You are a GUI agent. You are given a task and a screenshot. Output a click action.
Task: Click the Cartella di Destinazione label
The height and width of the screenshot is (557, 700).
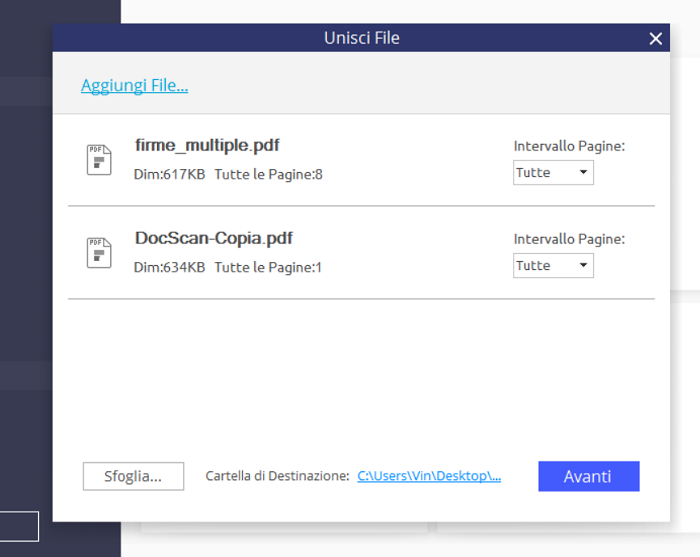pos(277,476)
